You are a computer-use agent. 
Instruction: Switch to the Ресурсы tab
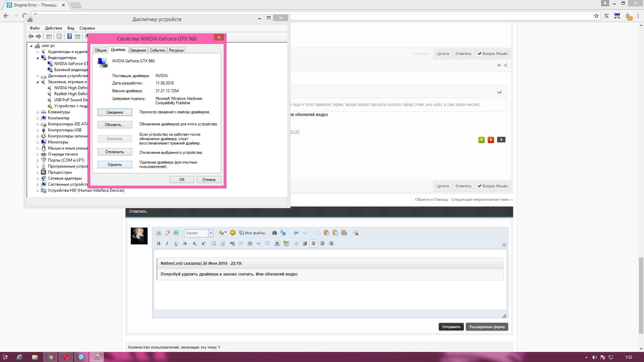pos(176,50)
